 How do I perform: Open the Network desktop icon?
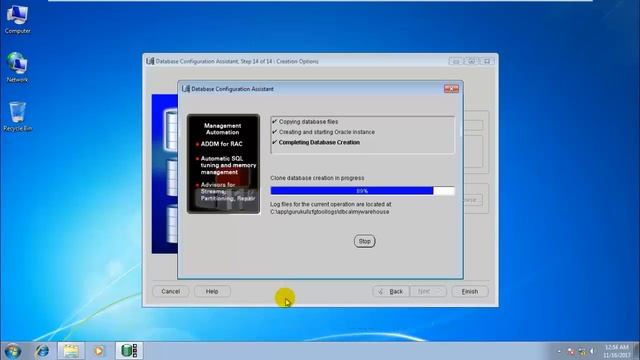point(17,68)
